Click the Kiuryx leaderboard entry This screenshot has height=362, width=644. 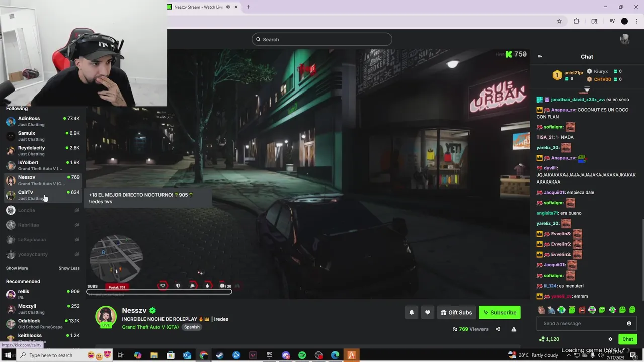[604, 71]
